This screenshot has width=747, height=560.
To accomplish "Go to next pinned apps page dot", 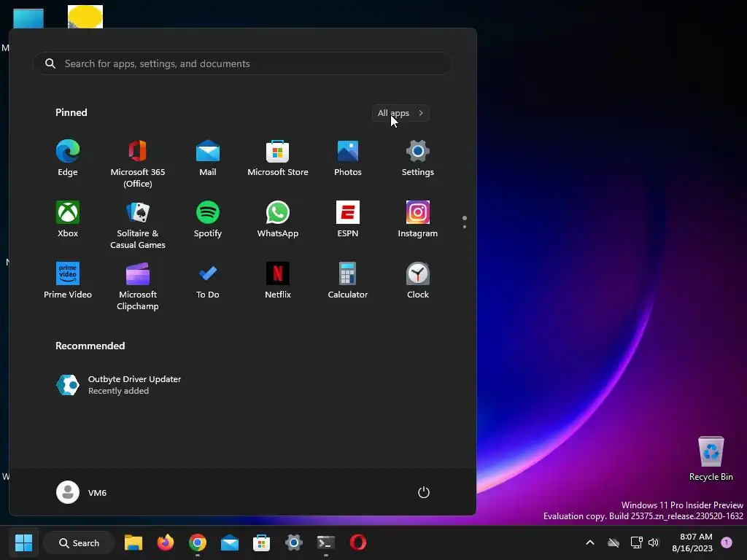I will tap(465, 227).
